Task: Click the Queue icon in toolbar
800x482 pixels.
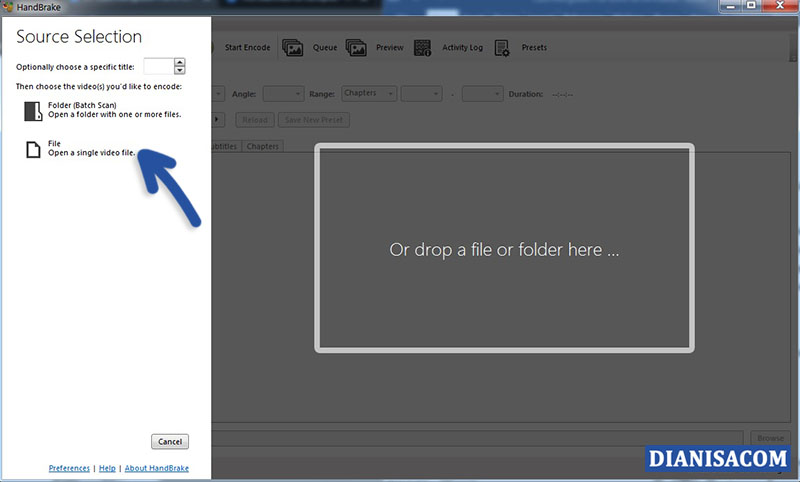Action: (293, 47)
